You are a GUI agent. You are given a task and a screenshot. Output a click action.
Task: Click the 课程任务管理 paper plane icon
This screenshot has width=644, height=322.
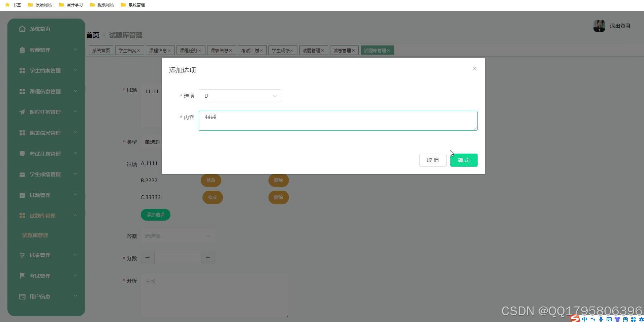22,112
